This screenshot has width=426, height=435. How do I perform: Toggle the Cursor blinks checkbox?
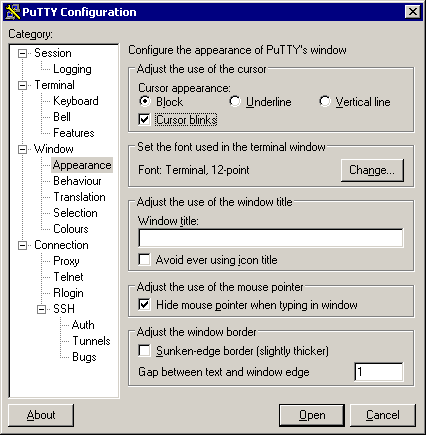144,119
